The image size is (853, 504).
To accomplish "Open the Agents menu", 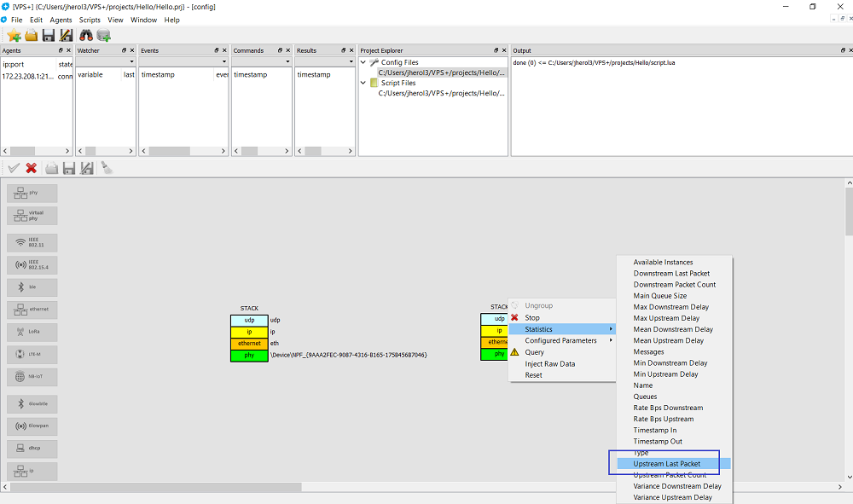I will click(61, 20).
